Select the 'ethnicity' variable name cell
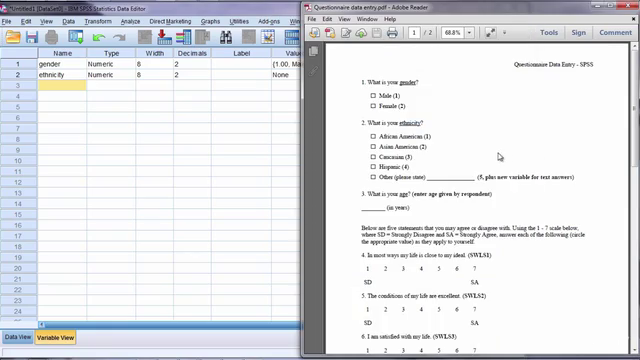Viewport: 640px width, 360px height. click(62, 75)
